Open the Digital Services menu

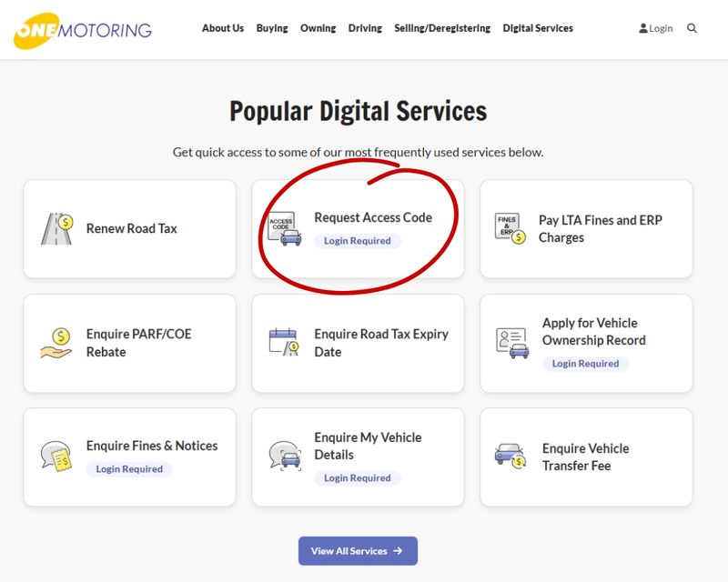click(538, 28)
